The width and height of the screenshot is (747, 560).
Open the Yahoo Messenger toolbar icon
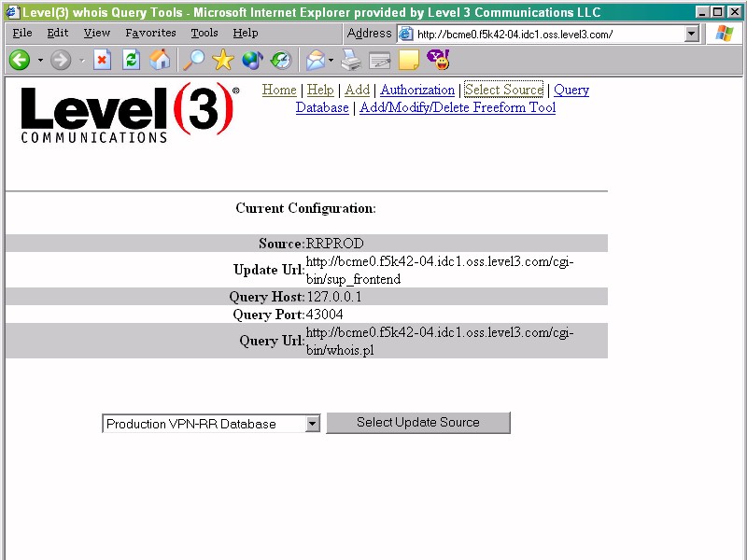click(x=437, y=61)
